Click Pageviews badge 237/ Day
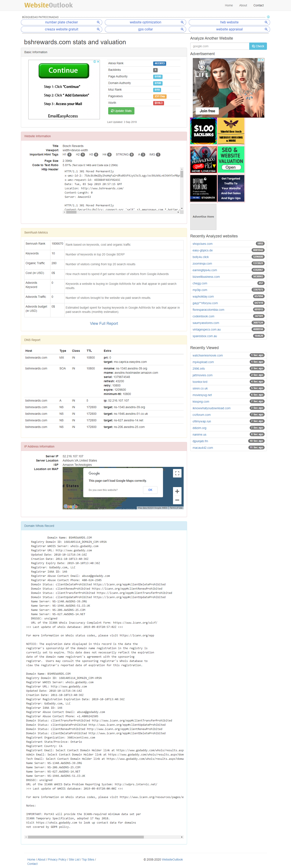Viewport: 291px width, 868px height. point(160,96)
